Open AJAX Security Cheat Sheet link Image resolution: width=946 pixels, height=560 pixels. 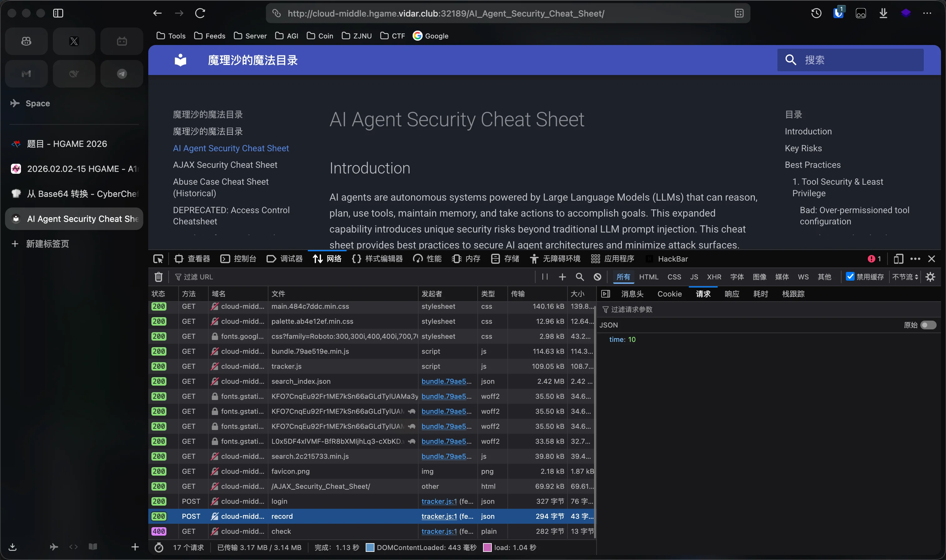[x=225, y=165]
